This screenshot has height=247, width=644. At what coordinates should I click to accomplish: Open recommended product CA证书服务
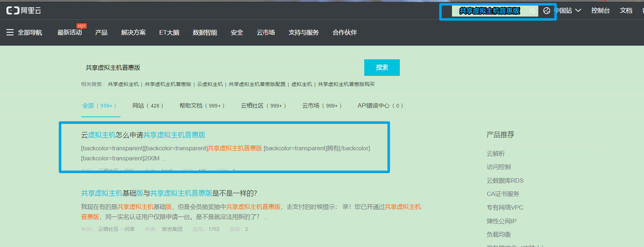click(503, 194)
